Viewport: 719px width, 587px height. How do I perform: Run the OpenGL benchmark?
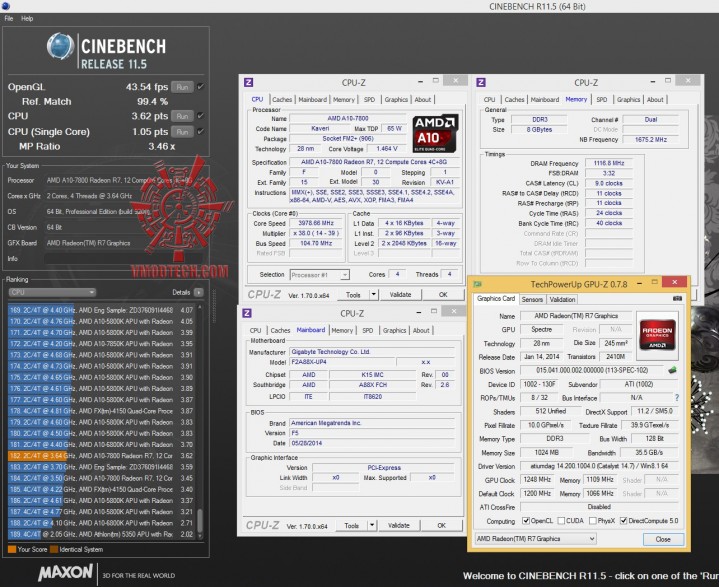click(183, 87)
